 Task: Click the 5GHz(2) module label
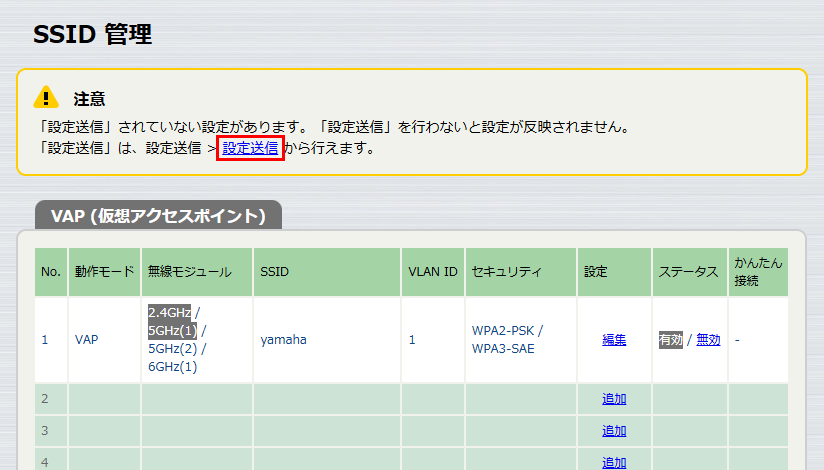[x=172, y=349]
